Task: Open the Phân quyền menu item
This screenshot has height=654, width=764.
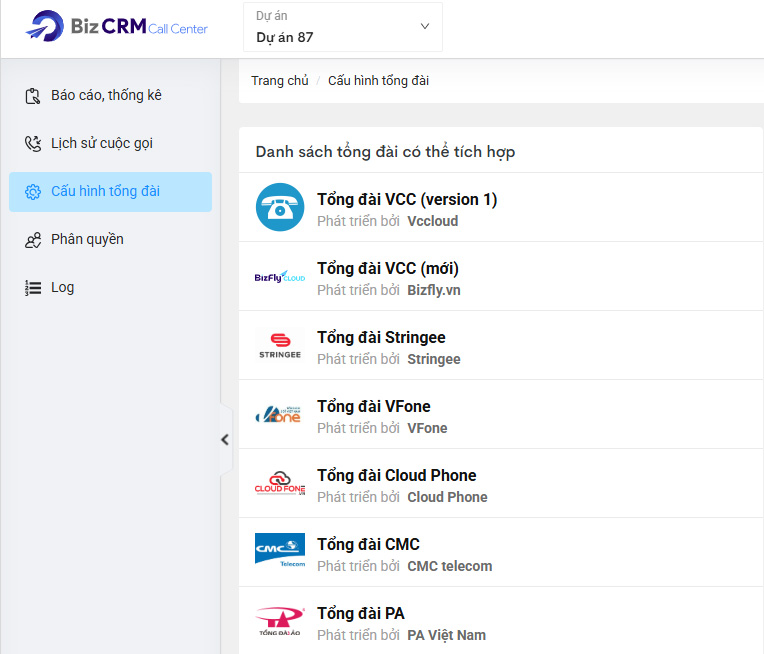Action: pos(87,240)
